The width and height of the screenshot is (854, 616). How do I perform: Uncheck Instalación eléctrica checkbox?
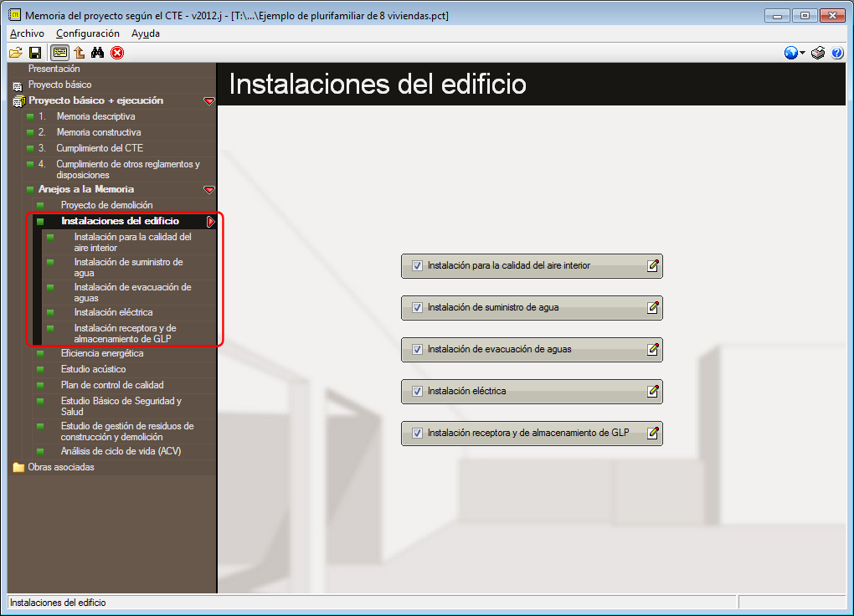click(417, 391)
